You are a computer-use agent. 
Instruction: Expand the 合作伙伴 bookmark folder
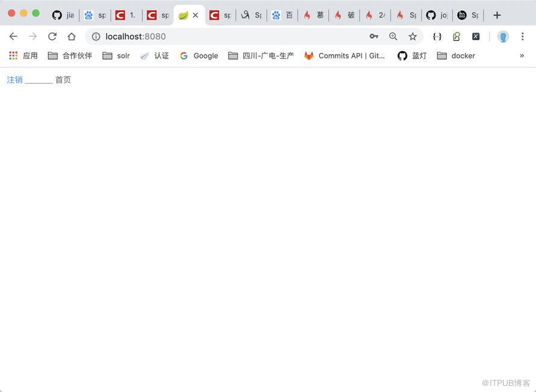point(70,56)
